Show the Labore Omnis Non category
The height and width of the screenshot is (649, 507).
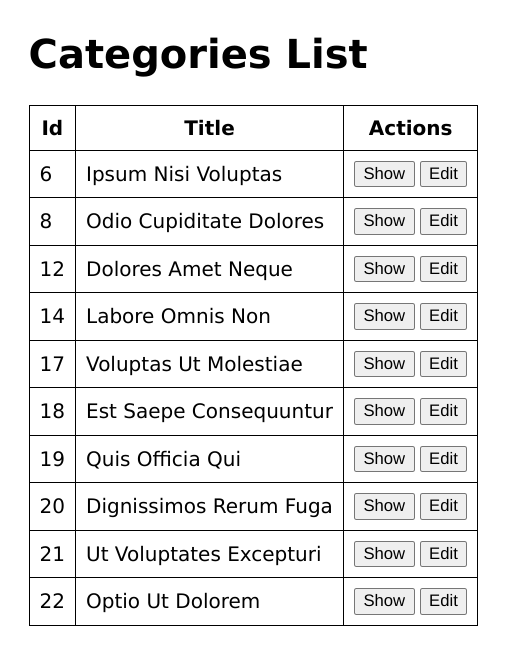[384, 316]
